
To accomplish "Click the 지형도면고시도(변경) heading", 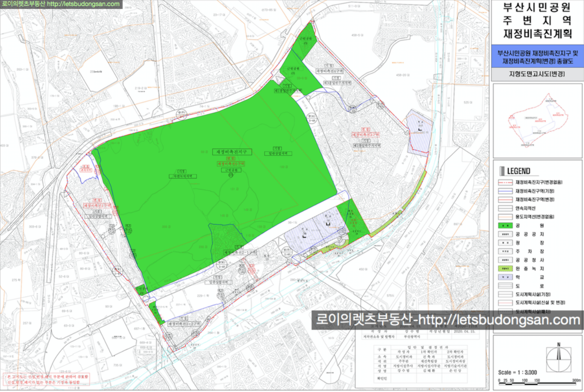I will (537, 74).
